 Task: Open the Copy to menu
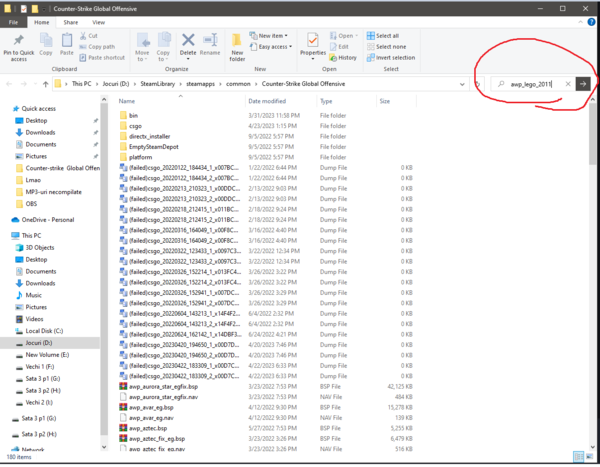163,47
